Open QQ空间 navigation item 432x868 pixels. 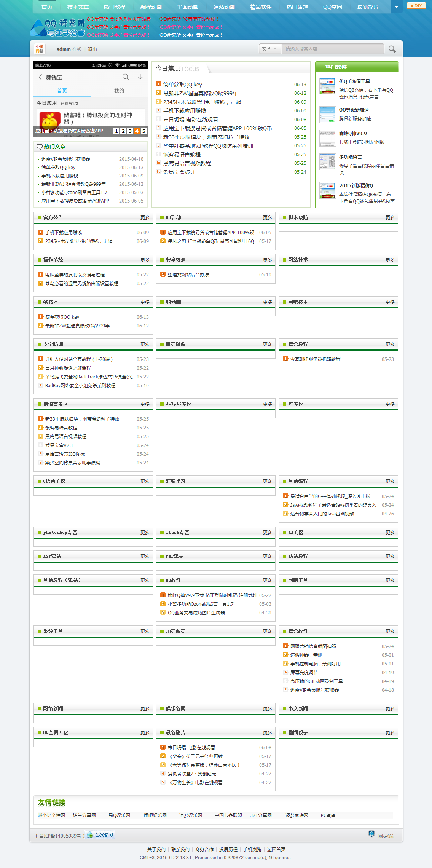(333, 7)
